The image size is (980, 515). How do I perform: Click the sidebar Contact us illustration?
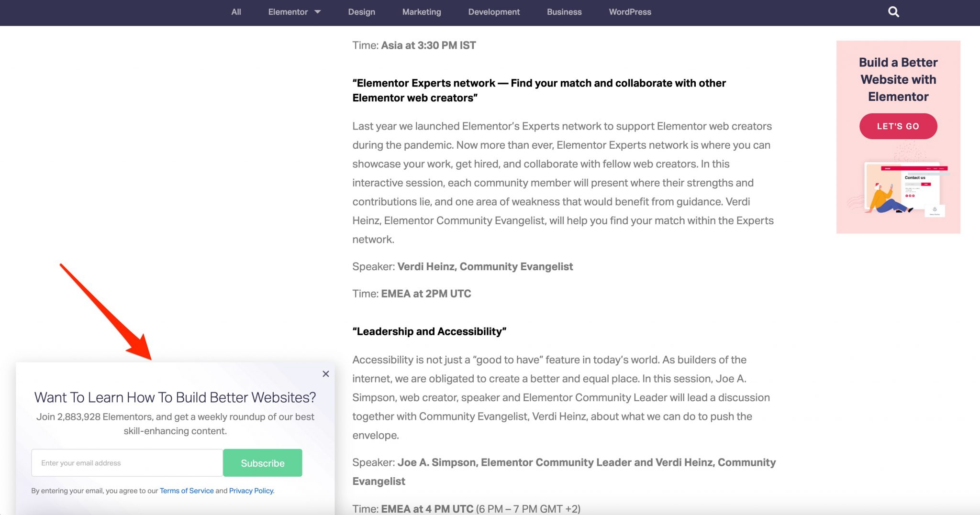pyautogui.click(x=901, y=189)
